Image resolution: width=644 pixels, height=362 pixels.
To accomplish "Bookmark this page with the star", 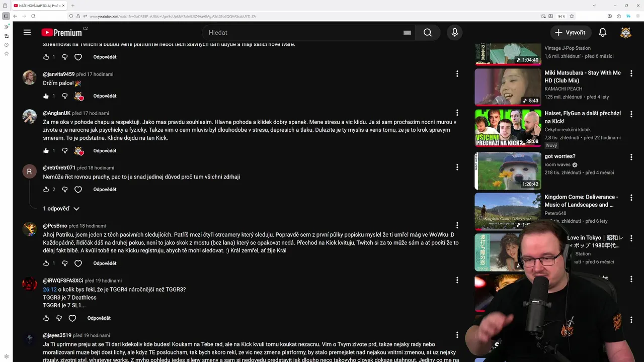I will pyautogui.click(x=572, y=16).
